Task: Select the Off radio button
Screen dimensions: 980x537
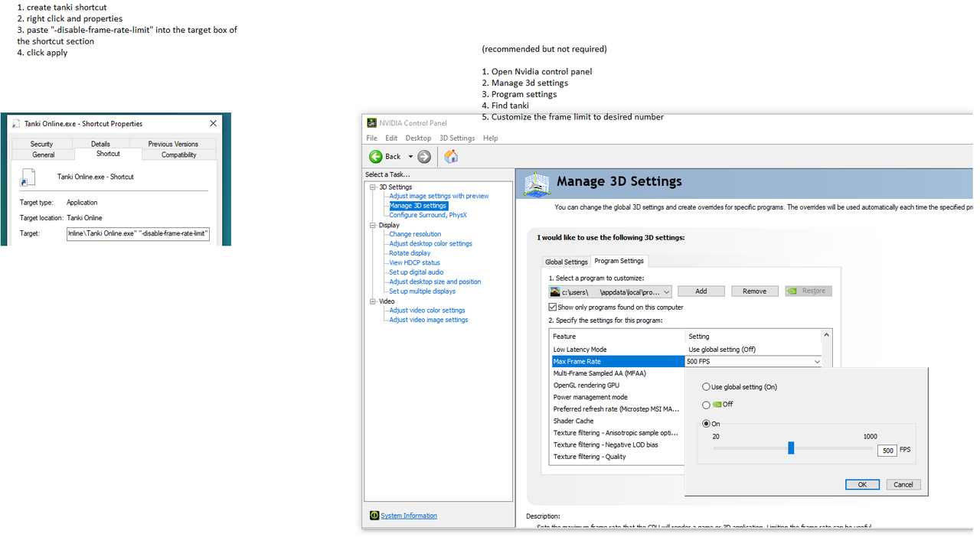Action: (x=706, y=405)
